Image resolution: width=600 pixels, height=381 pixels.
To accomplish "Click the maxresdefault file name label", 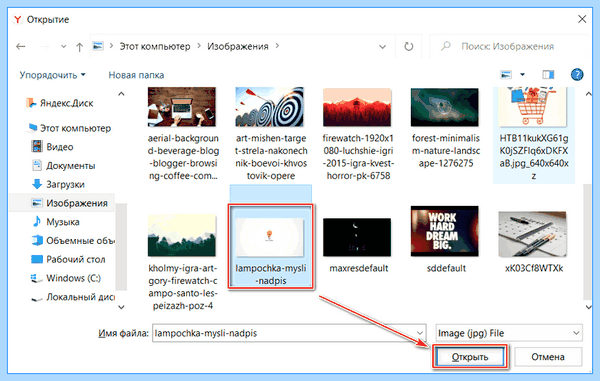I will tap(359, 269).
